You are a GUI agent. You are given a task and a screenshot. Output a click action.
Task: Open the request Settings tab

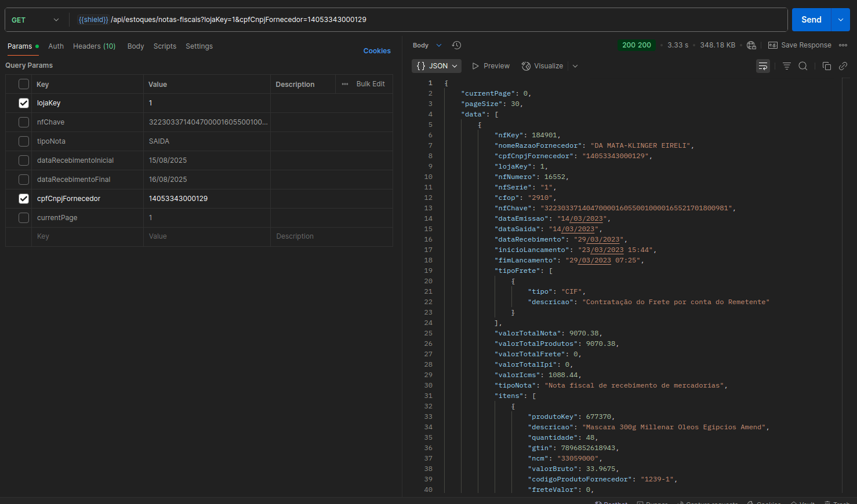pos(199,46)
